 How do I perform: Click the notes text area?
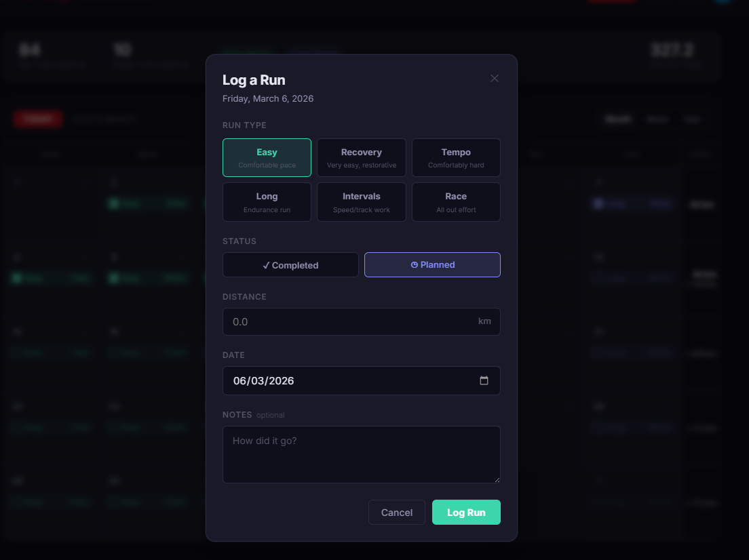click(361, 454)
